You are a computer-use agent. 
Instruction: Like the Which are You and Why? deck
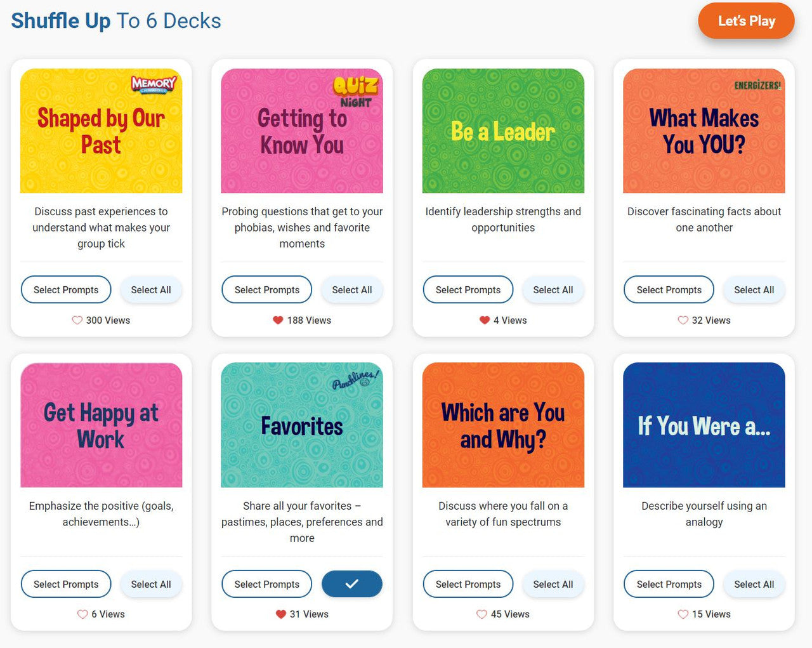(x=482, y=614)
